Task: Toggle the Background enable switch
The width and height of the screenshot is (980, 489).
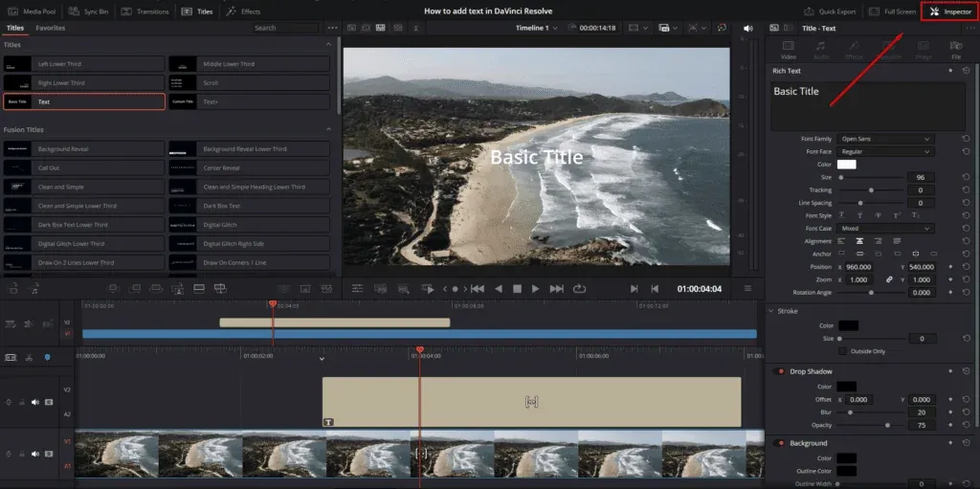Action: pos(779,443)
